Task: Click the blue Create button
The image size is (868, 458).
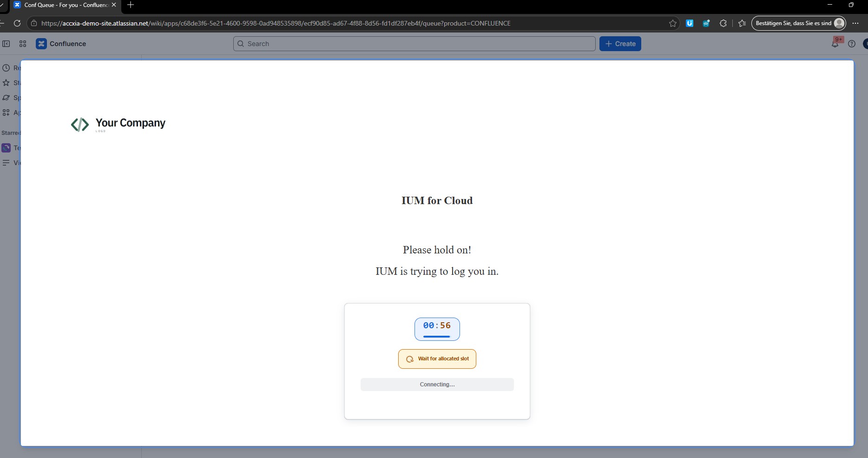Action: [x=620, y=44]
